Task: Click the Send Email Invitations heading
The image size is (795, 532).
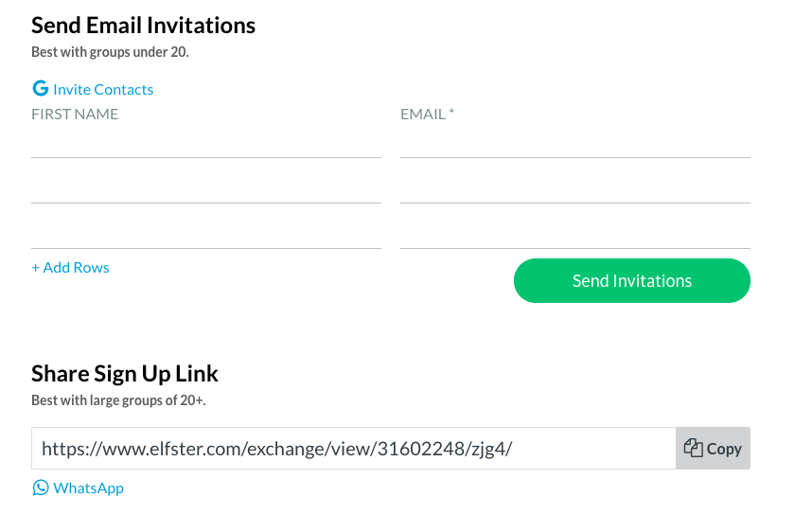Action: (143, 26)
